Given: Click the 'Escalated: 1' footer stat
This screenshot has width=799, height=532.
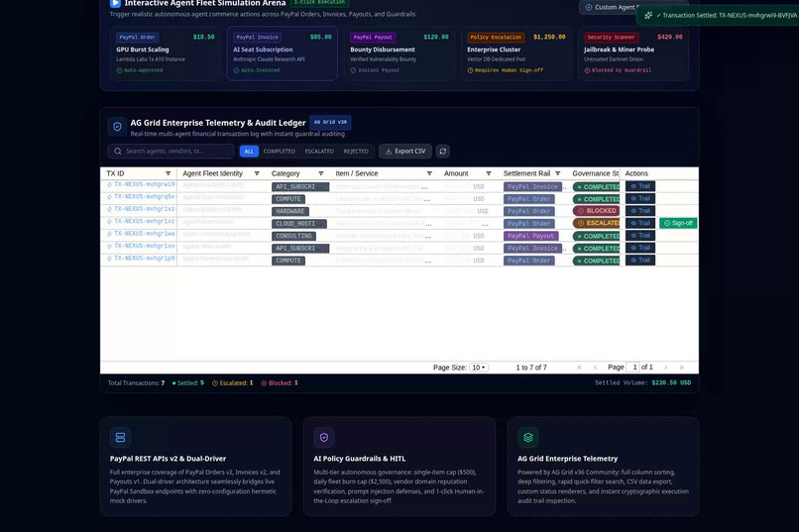Looking at the screenshot, I should point(232,382).
